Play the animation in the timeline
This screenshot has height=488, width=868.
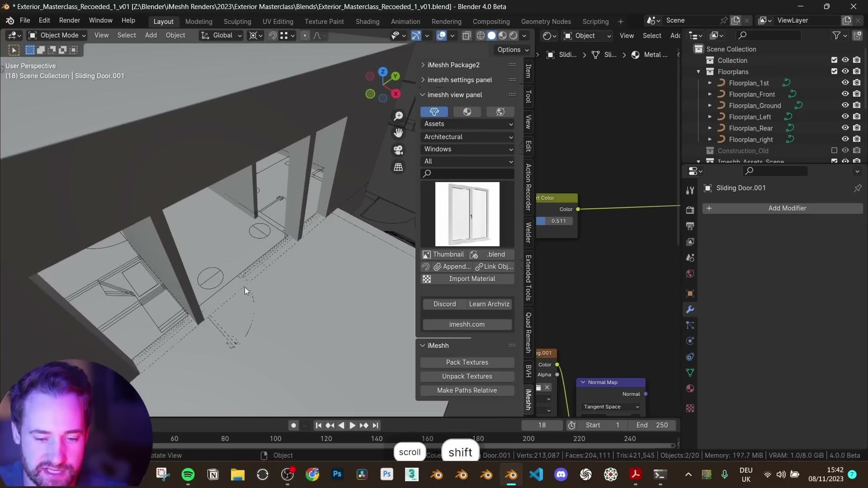pos(352,425)
